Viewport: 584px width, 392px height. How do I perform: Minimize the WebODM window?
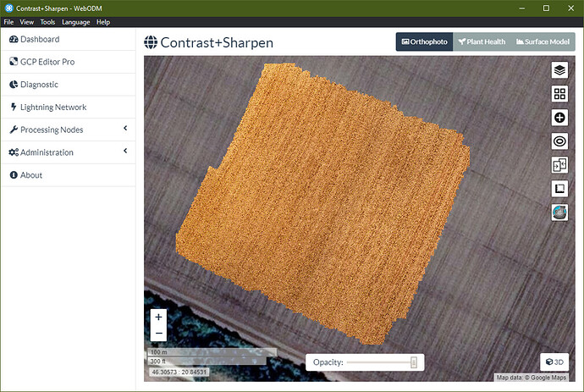click(x=522, y=8)
